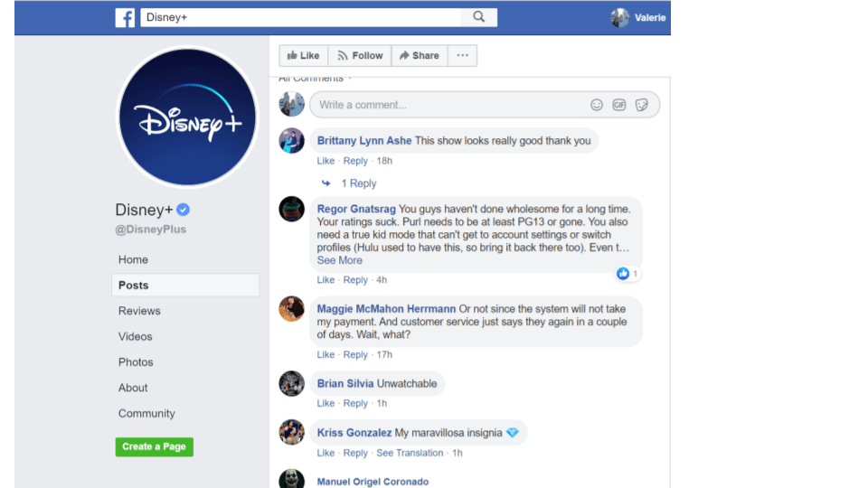868x488 pixels.
Task: Open the Reviews section
Action: (x=139, y=311)
